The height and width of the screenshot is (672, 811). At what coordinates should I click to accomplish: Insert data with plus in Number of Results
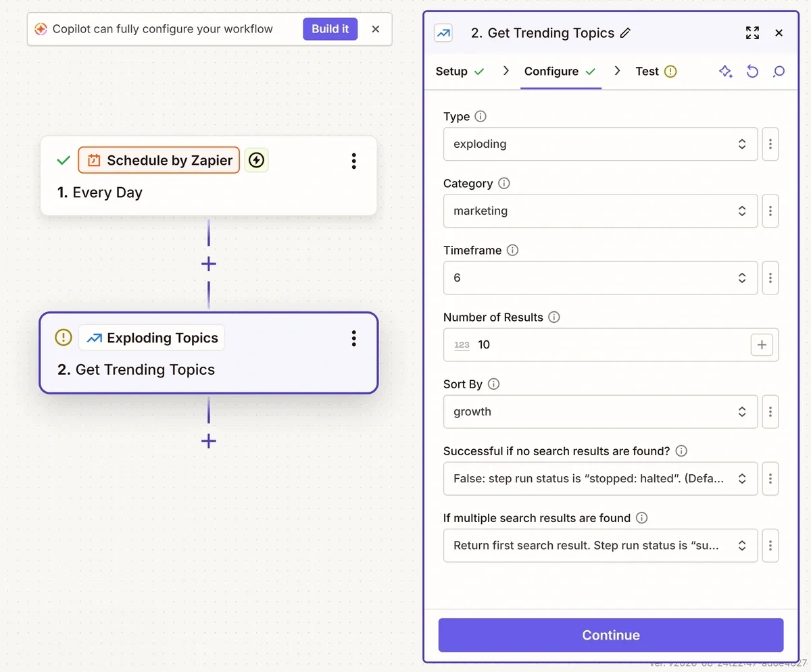point(762,344)
